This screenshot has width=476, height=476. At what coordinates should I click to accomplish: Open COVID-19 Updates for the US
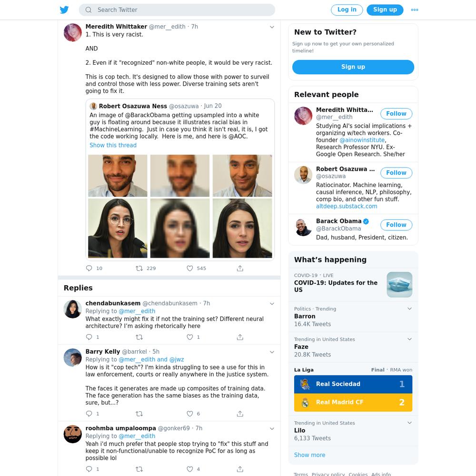[353, 284]
